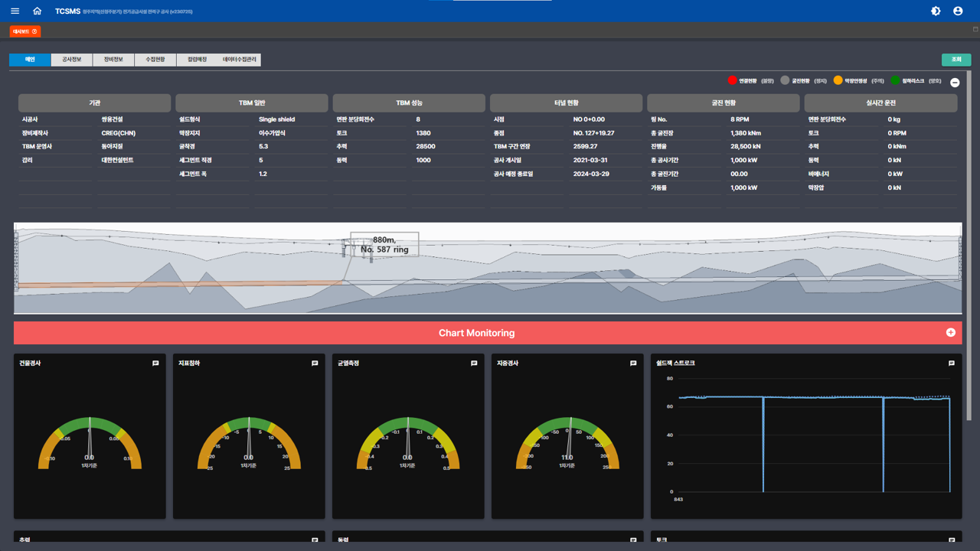The image size is (980, 551).
Task: Click the '공사 예정 종료일' label
Action: click(513, 174)
